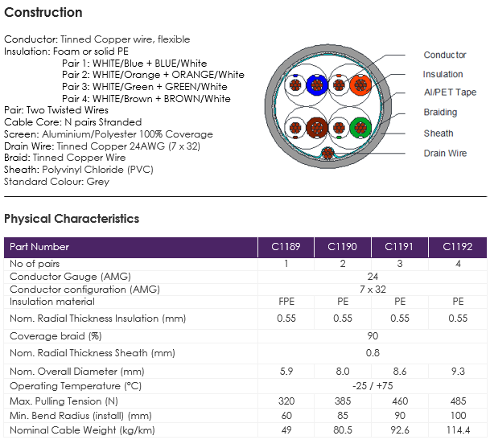Click the overall diameter value 9.3
This screenshot has width=490, height=448.
click(458, 372)
